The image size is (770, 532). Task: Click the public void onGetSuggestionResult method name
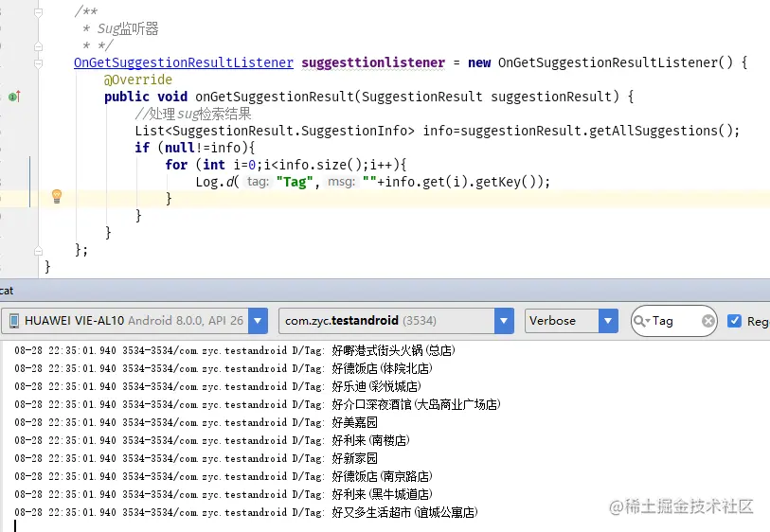click(x=275, y=97)
